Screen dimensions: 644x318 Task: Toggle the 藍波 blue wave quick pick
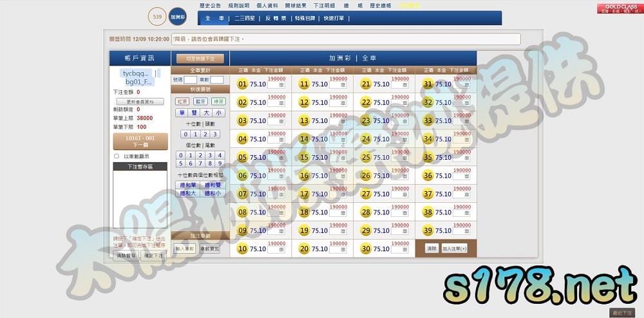coord(200,101)
